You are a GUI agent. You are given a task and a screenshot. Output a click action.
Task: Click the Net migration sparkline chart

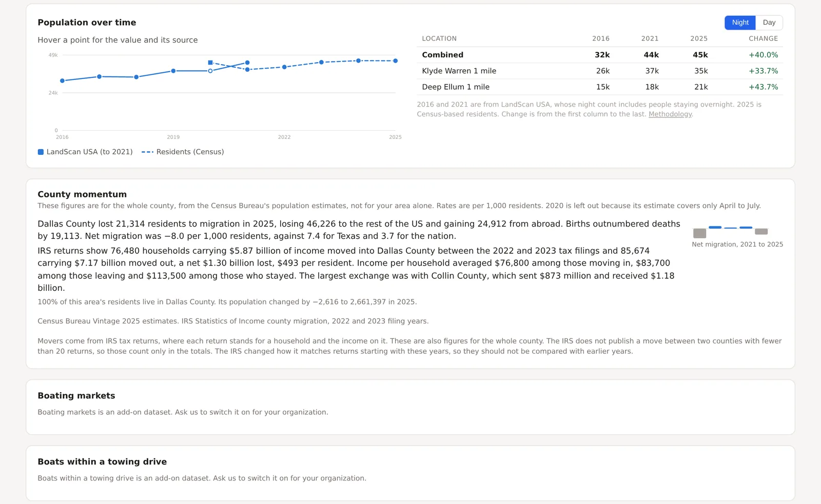[730, 231]
